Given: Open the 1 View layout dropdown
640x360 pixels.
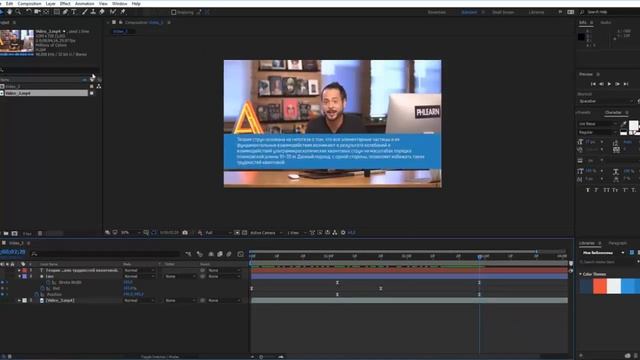Looking at the screenshot, I should pos(296,233).
